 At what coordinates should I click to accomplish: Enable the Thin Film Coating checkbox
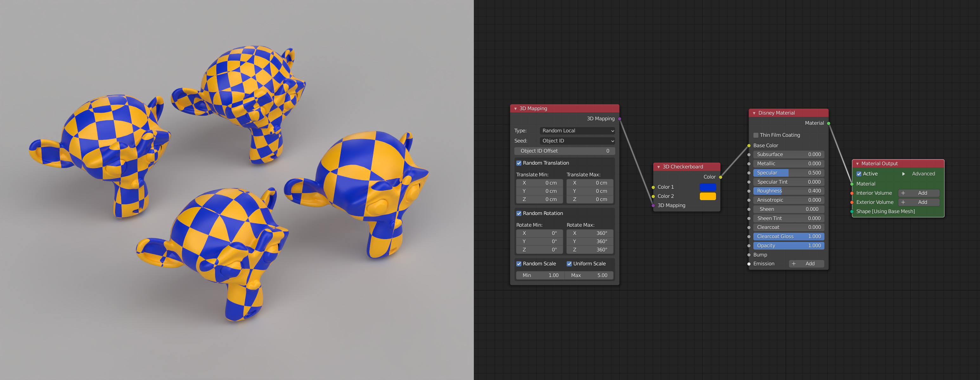click(756, 135)
